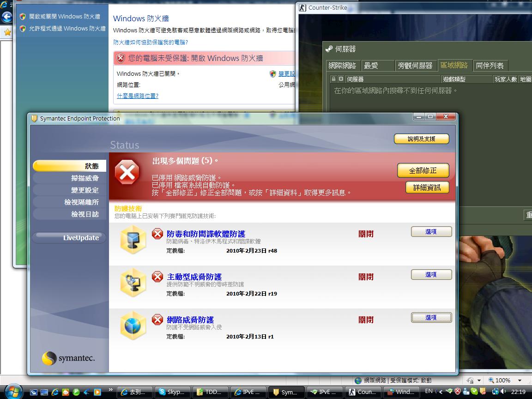Click the red shield icon in firewall warning

[121, 58]
